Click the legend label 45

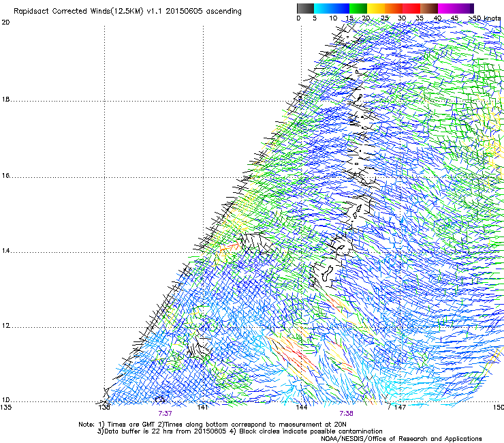(x=454, y=18)
